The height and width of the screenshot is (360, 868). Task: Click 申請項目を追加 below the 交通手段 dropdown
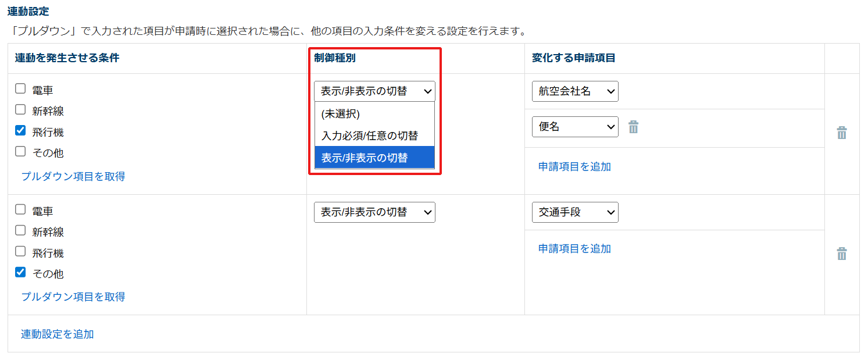(574, 249)
